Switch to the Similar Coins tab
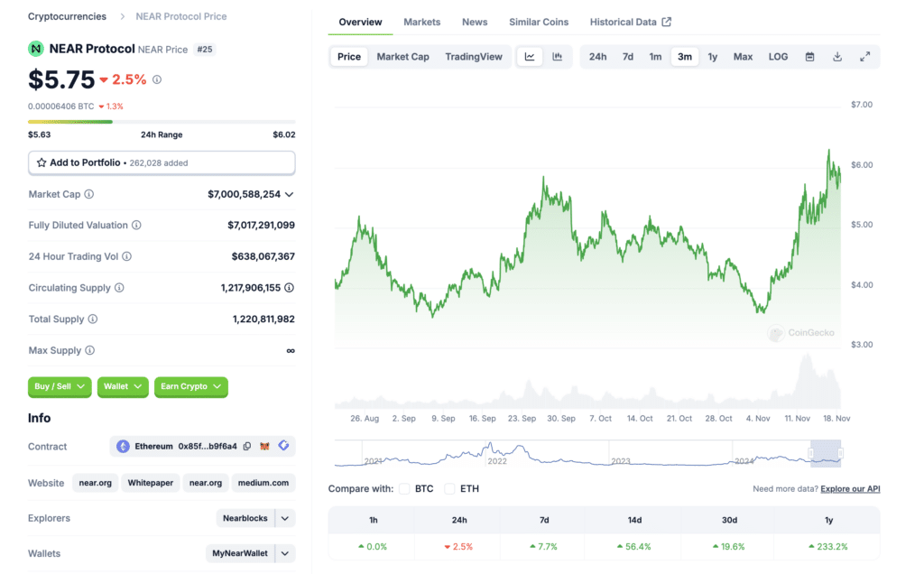The image size is (924, 574). [539, 22]
